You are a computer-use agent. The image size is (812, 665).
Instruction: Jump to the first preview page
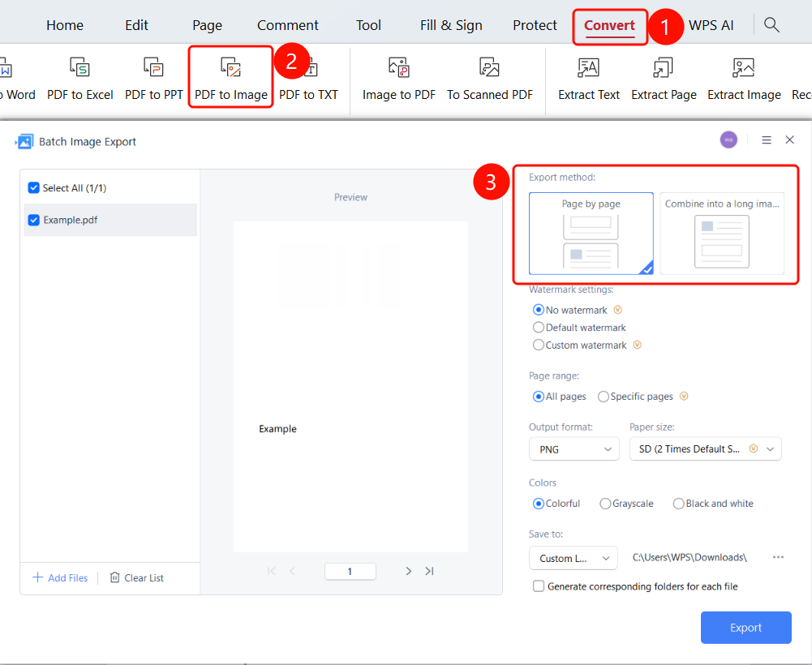[x=272, y=571]
